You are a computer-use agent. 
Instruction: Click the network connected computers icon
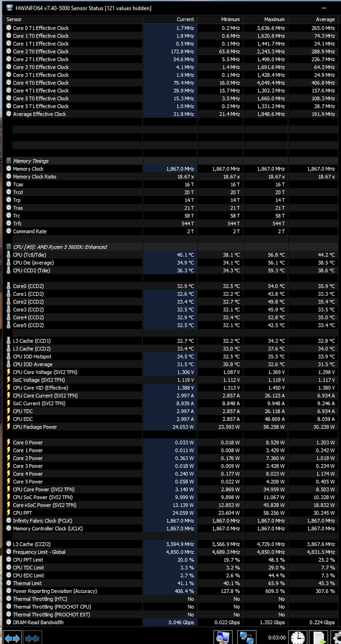(x=247, y=638)
